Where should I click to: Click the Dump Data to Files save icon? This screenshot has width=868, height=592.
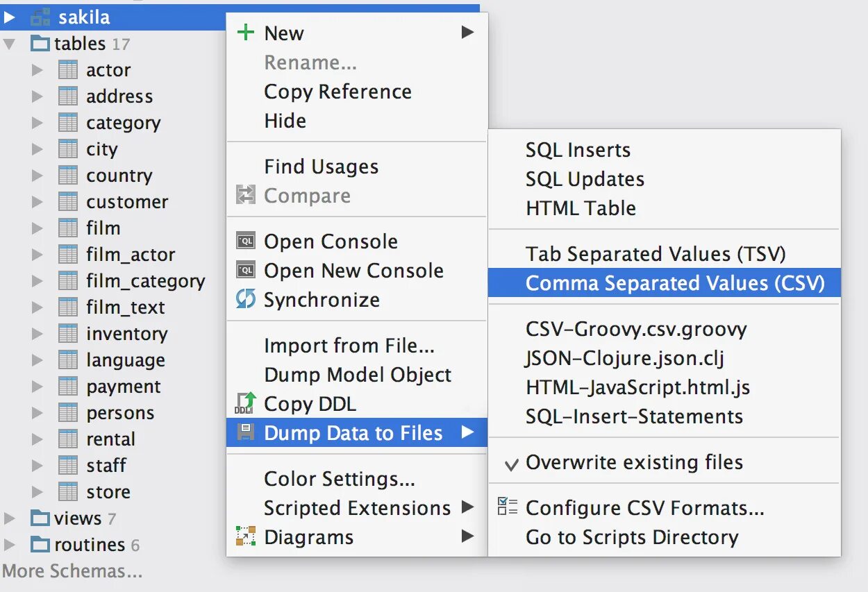246,433
